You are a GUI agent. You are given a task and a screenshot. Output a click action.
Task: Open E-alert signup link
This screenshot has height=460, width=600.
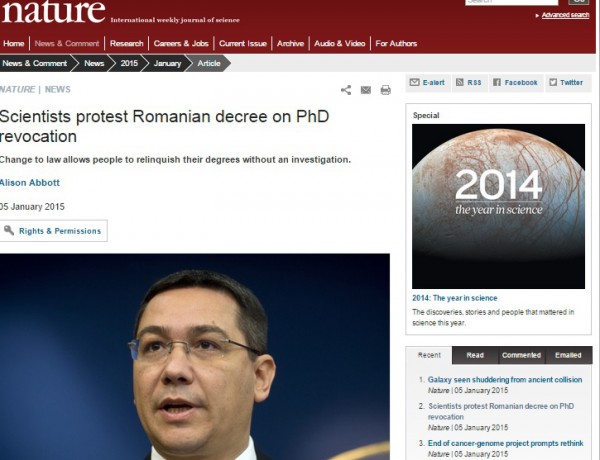coord(427,83)
